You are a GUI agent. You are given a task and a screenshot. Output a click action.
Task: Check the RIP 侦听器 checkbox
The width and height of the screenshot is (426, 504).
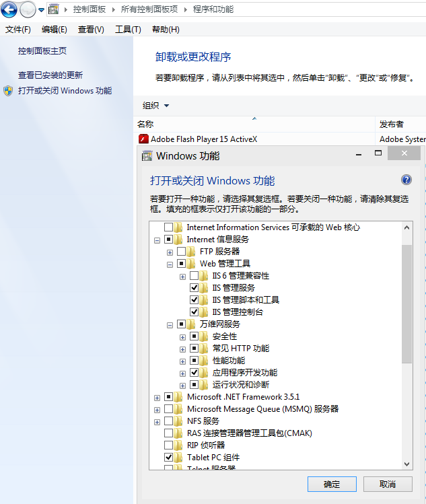(x=168, y=445)
